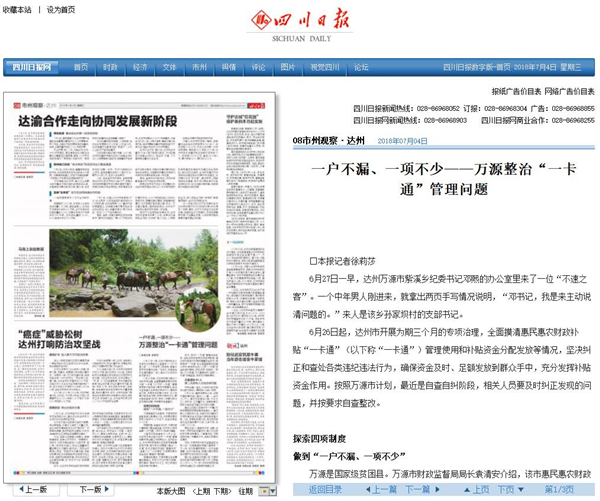
Task: Open 报纸广告价目表 link
Action: tap(516, 91)
